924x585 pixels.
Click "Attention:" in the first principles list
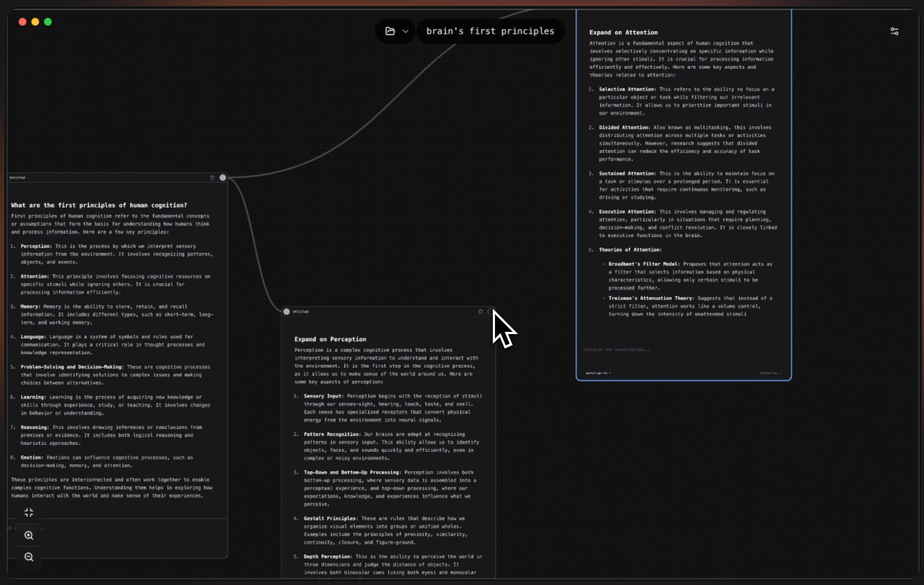(35, 276)
